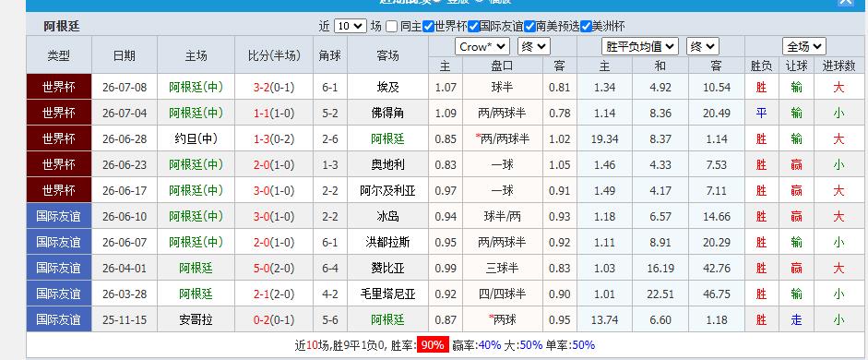Click the 三球半 handicap in 赞比亚 row
This screenshot has height=360, width=868.
click(502, 268)
